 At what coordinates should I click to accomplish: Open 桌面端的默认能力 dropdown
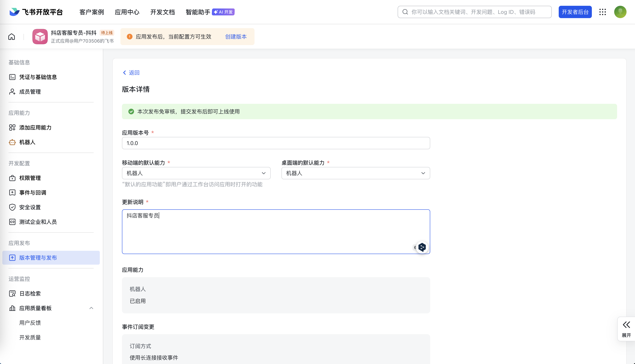(x=355, y=173)
